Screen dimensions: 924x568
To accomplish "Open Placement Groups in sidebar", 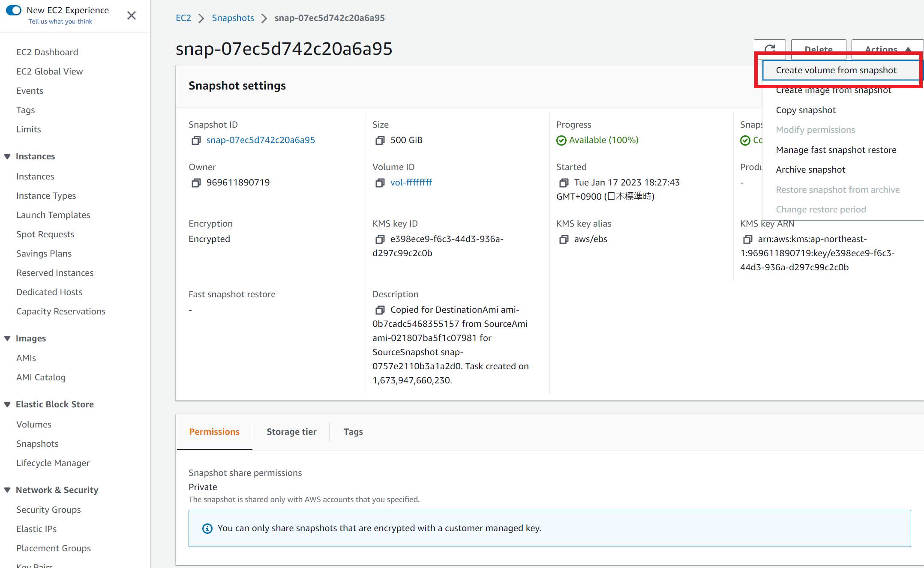I will pyautogui.click(x=54, y=548).
